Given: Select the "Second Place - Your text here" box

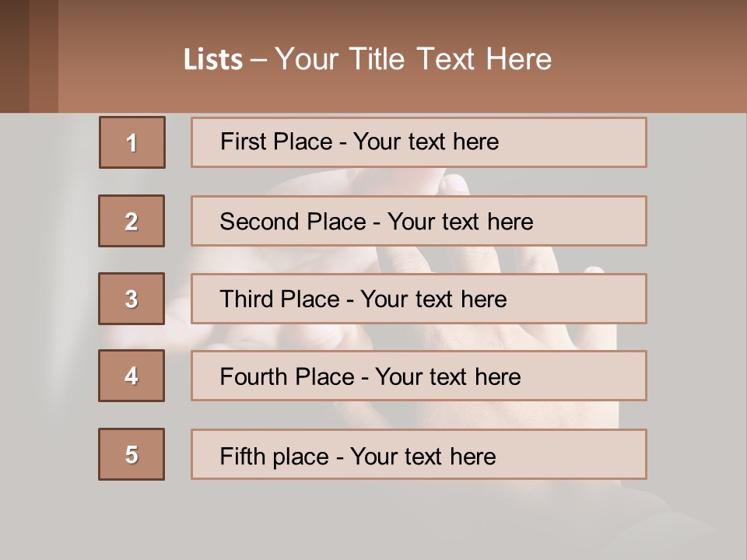Looking at the screenshot, I should [x=419, y=221].
